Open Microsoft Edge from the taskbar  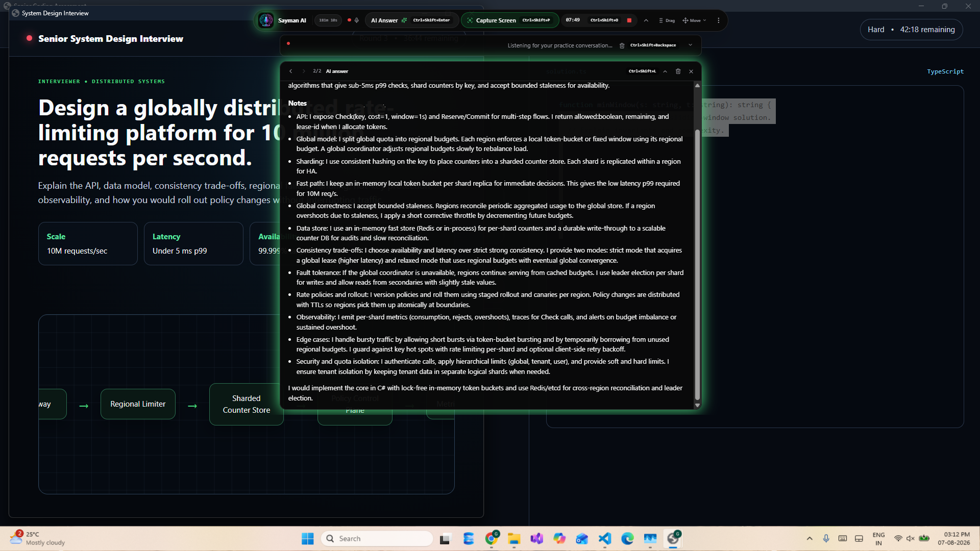pyautogui.click(x=627, y=539)
